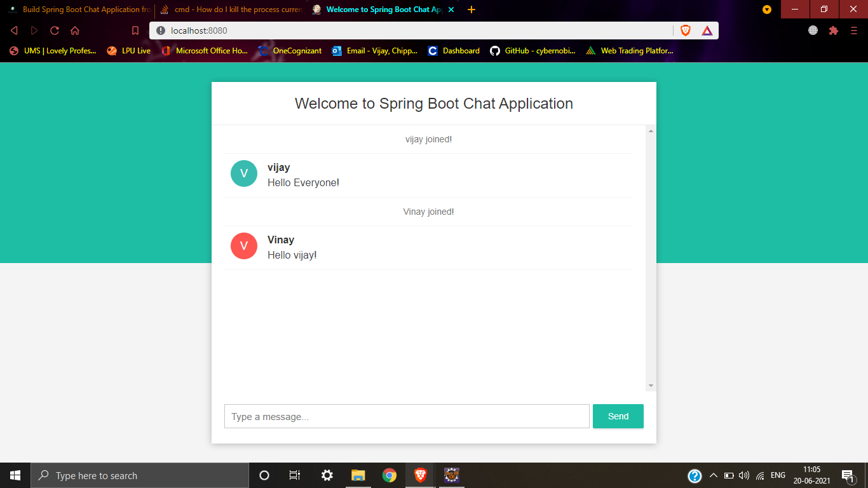Image resolution: width=868 pixels, height=488 pixels.
Task: Click the 'vijay joined!' notice
Action: pos(429,139)
